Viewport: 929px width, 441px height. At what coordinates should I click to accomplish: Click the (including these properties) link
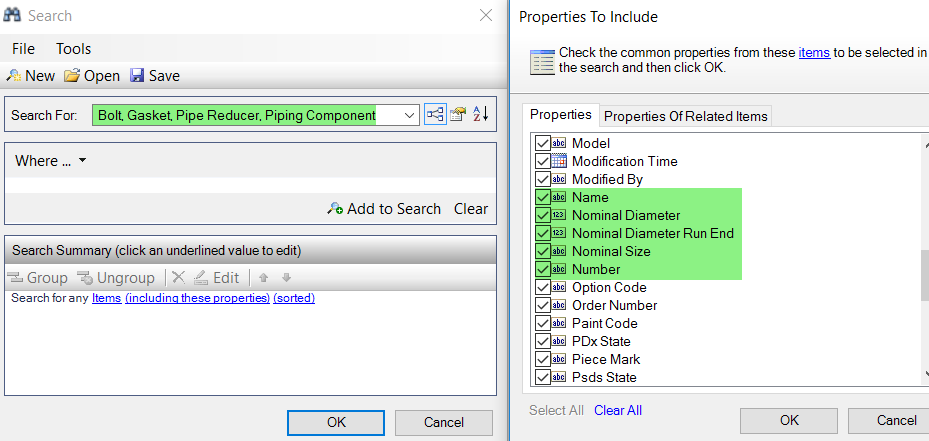click(x=197, y=298)
